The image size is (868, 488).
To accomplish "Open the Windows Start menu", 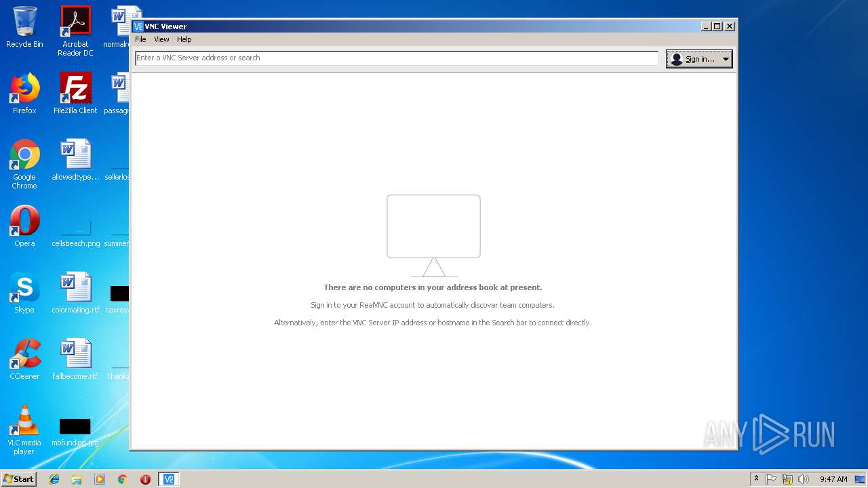I will click(19, 479).
